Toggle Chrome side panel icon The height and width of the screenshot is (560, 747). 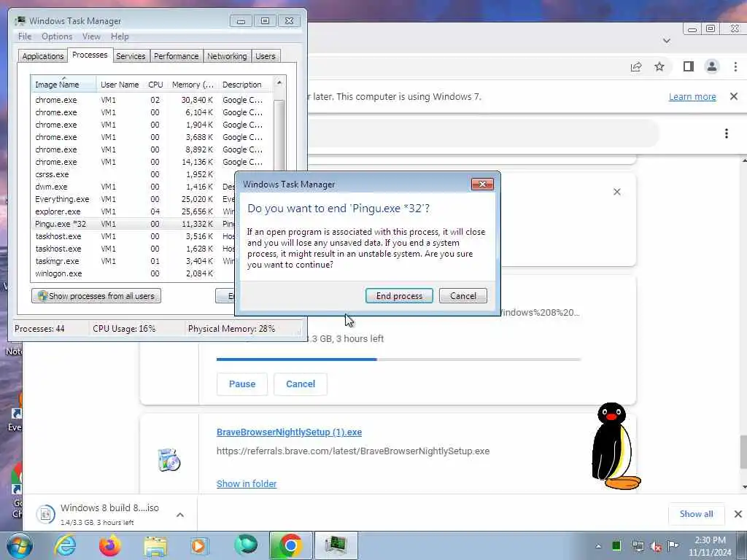(688, 66)
